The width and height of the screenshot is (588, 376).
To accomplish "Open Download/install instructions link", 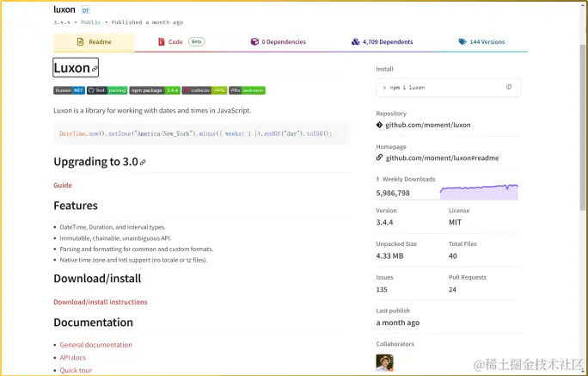I will [101, 302].
